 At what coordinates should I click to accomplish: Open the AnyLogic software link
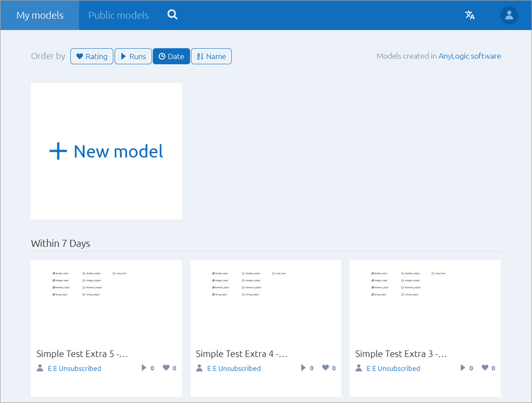coord(469,56)
